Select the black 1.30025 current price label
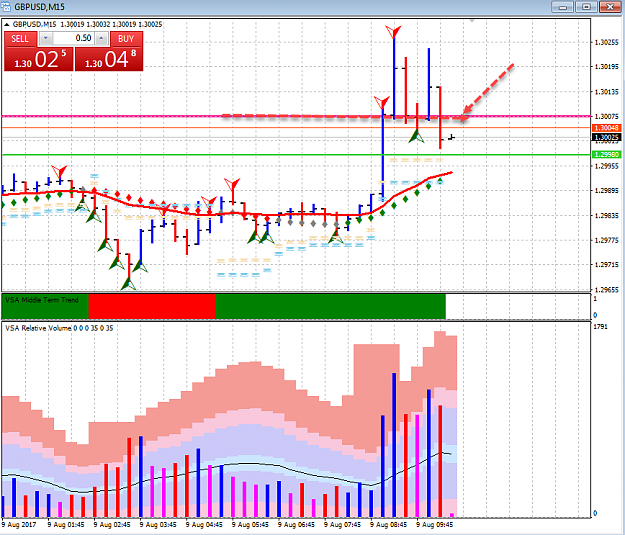The width and height of the screenshot is (625, 535). coord(606,138)
